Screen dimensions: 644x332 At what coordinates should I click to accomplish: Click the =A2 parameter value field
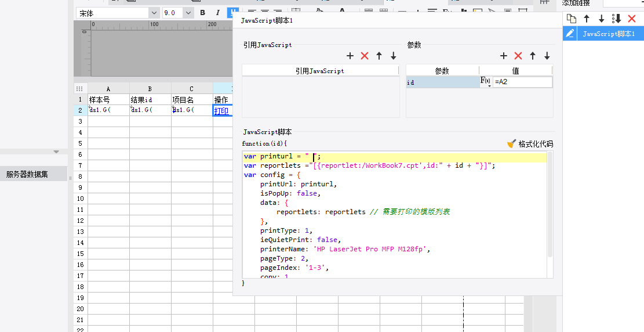[x=522, y=82]
